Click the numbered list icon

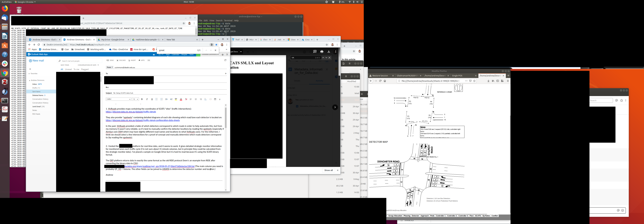point(161,99)
